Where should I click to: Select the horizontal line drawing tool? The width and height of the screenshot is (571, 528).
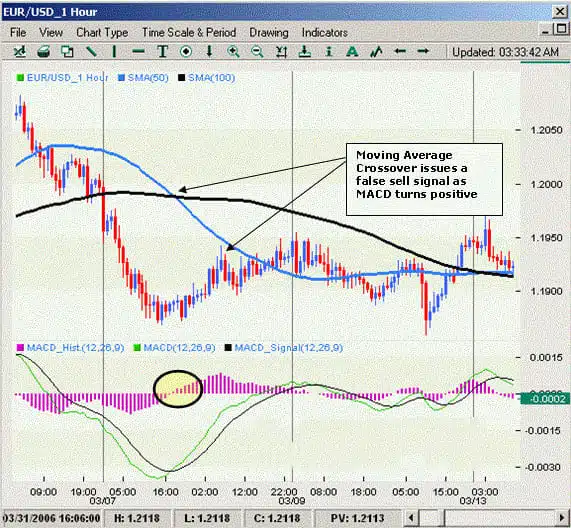point(138,52)
